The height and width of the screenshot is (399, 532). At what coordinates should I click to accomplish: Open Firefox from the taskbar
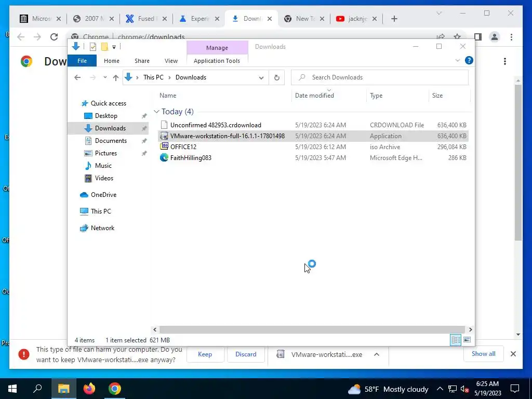pyautogui.click(x=89, y=389)
